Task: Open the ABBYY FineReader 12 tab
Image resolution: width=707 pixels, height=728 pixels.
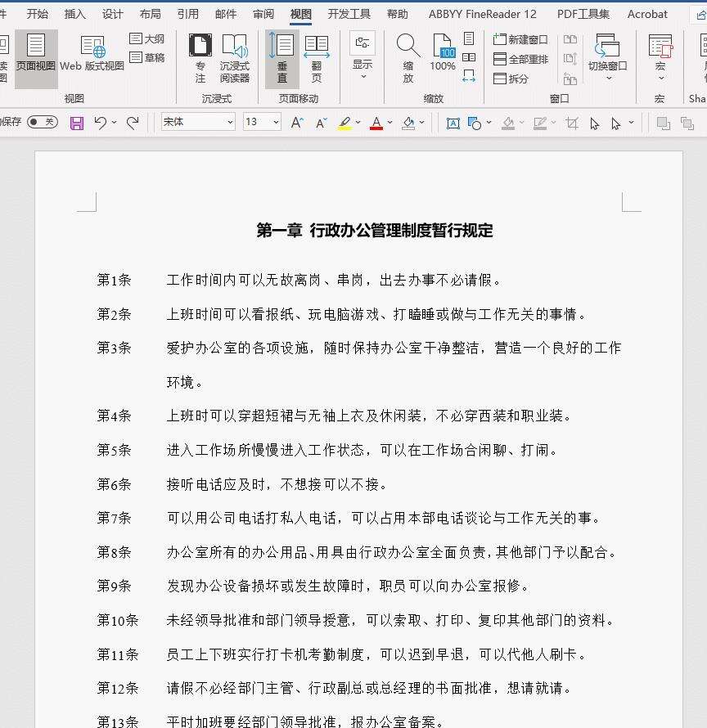Action: click(x=482, y=14)
